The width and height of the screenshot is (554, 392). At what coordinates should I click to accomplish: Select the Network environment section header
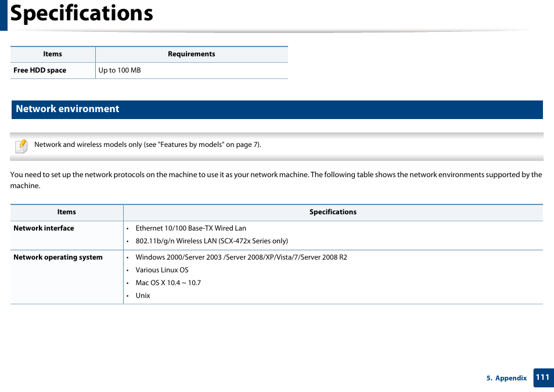coord(277,110)
